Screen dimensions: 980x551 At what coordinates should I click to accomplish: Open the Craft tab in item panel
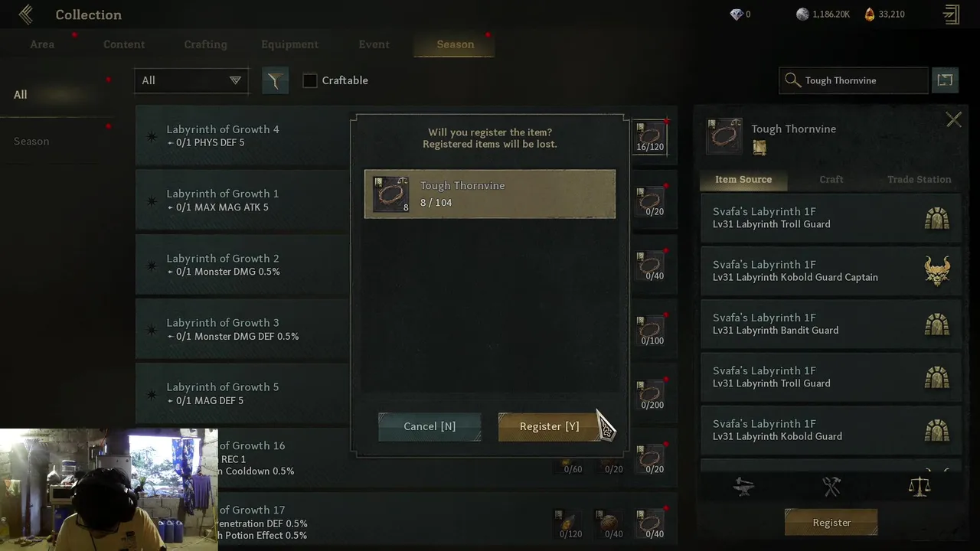[x=831, y=179]
